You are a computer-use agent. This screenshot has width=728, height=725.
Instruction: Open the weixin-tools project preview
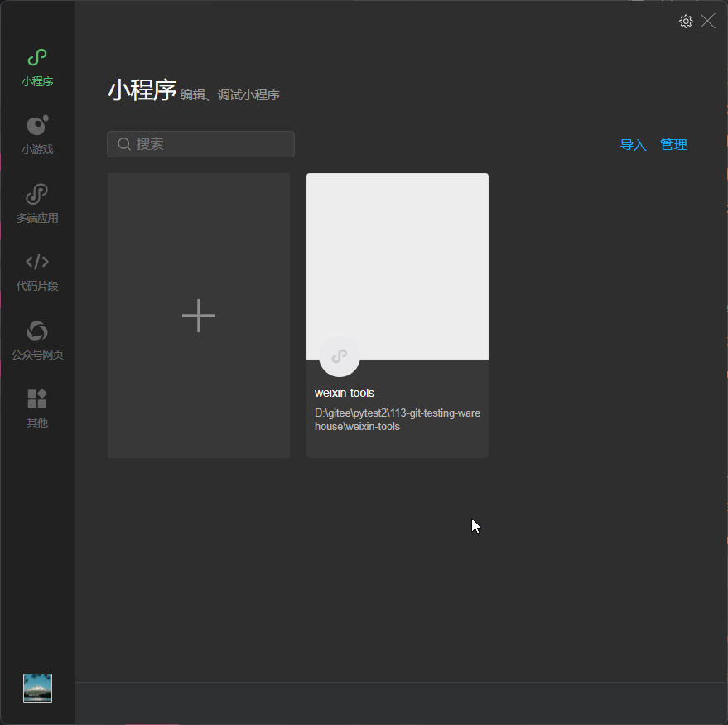click(x=398, y=266)
